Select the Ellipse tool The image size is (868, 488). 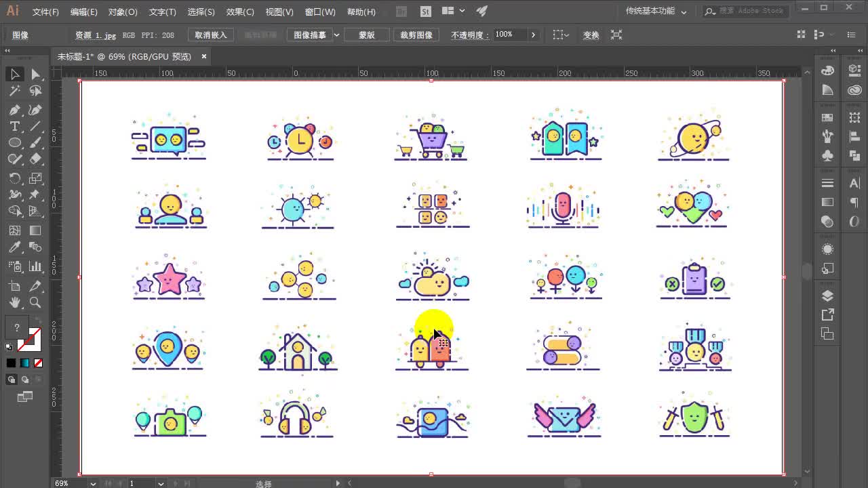(x=15, y=143)
